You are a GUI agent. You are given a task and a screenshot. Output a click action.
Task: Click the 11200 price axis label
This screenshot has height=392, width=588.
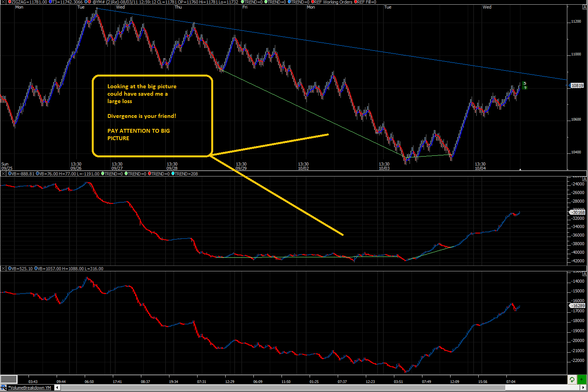(x=576, y=21)
